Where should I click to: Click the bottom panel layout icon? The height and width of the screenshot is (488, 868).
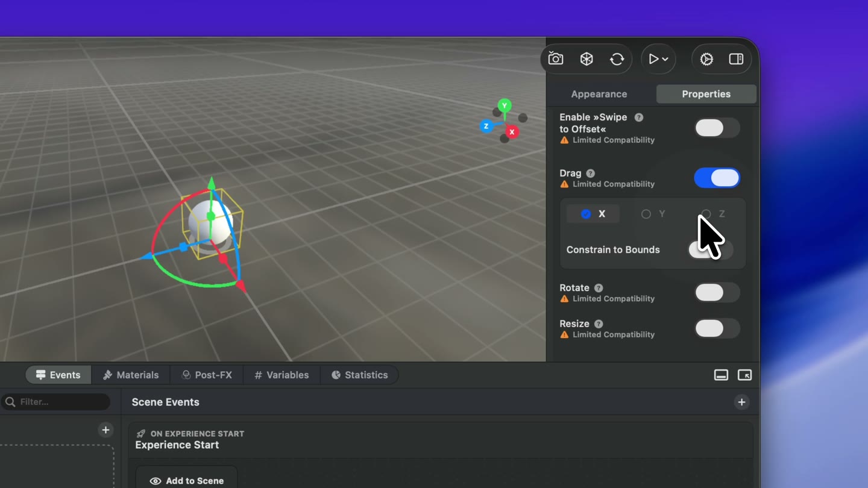(x=721, y=375)
